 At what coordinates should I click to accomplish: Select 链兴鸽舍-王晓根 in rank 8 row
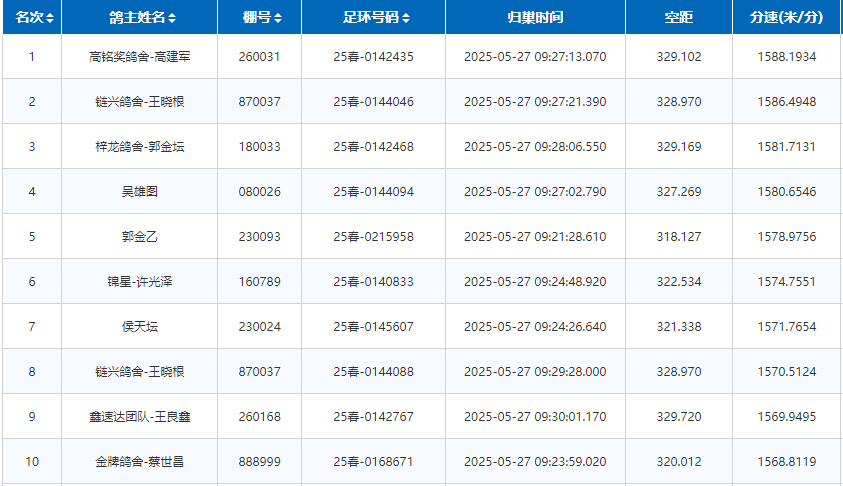click(140, 371)
